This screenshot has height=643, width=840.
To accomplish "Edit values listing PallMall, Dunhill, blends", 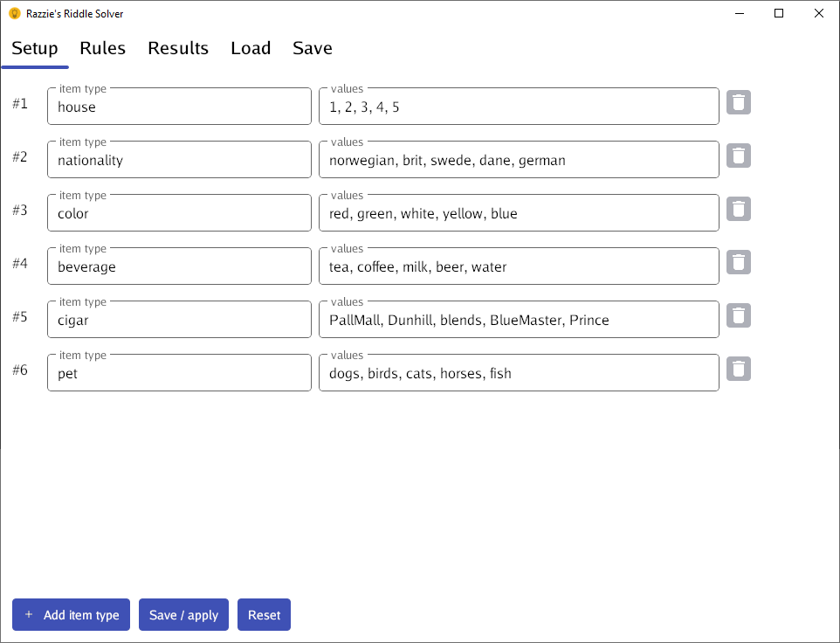I will click(520, 320).
